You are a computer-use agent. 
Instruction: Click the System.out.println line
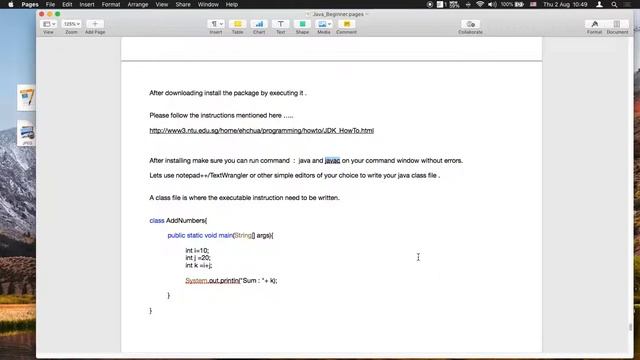[x=231, y=281]
